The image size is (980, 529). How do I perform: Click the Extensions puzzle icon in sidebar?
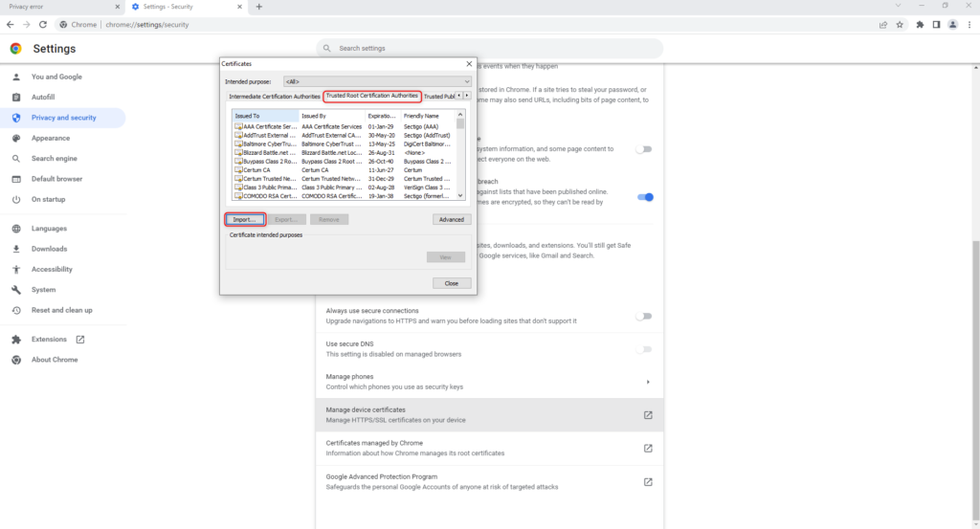click(x=16, y=340)
